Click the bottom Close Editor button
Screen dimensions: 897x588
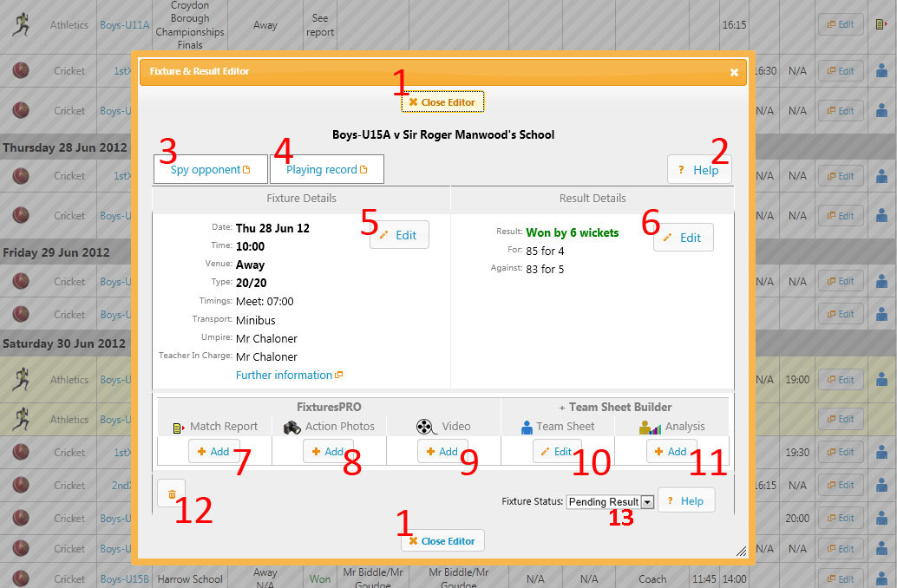click(x=442, y=540)
